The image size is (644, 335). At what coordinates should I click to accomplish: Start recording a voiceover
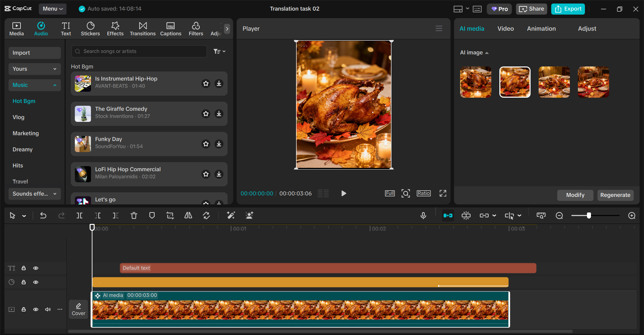pos(423,216)
